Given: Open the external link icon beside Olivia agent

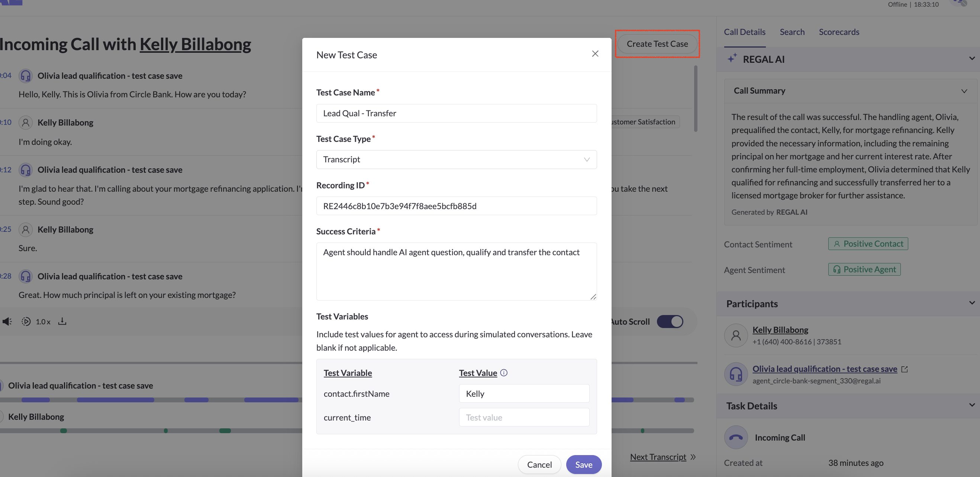Looking at the screenshot, I should [x=905, y=369].
